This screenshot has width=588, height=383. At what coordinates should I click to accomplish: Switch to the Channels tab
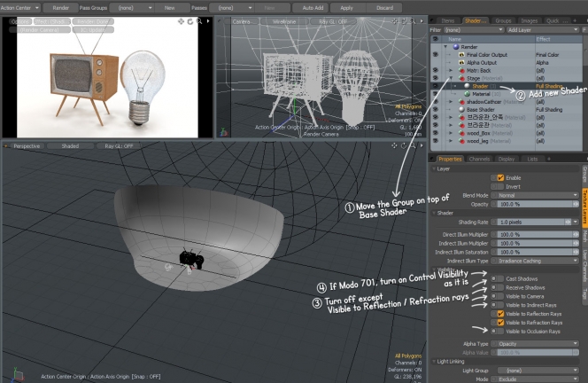(480, 159)
